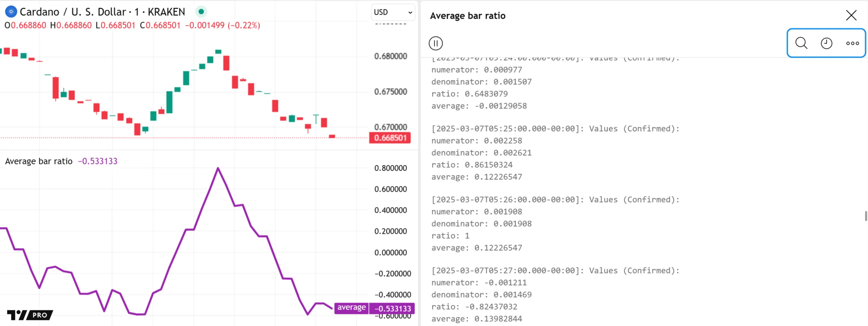Screen dimensions: 868x326
Task: Close the Average bar ratio logs panel
Action: [851, 15]
